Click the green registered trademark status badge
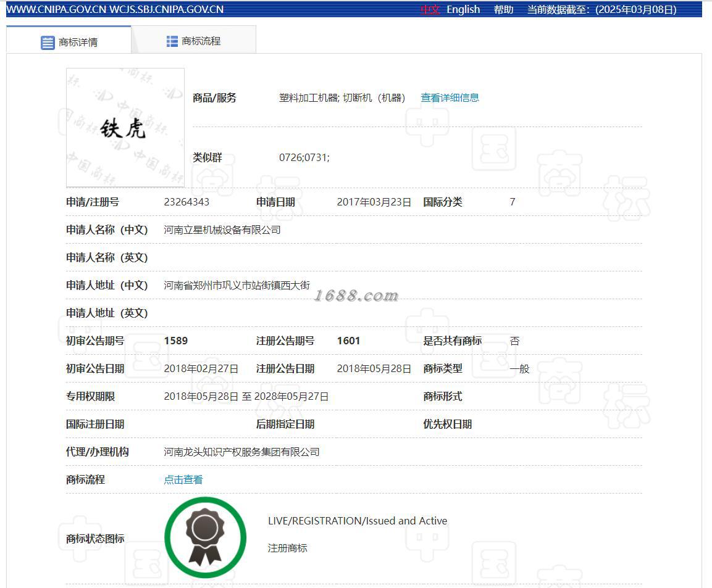This screenshot has width=712, height=588. point(205,537)
